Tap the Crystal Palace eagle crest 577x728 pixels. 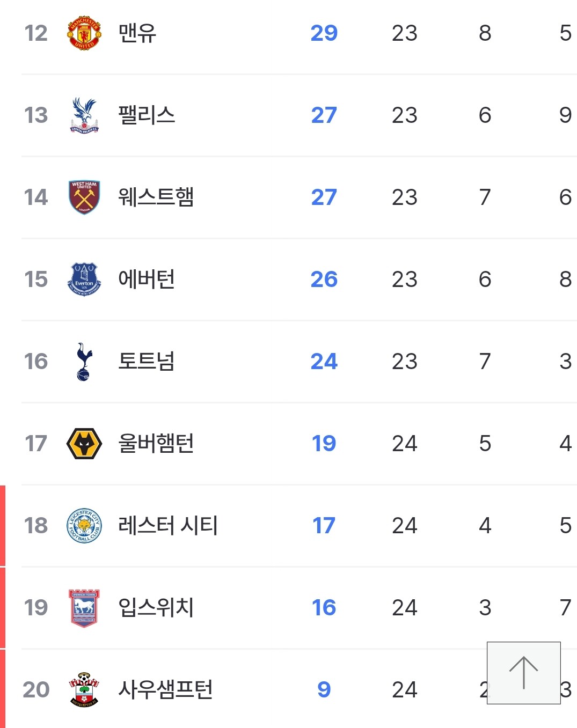tap(84, 115)
